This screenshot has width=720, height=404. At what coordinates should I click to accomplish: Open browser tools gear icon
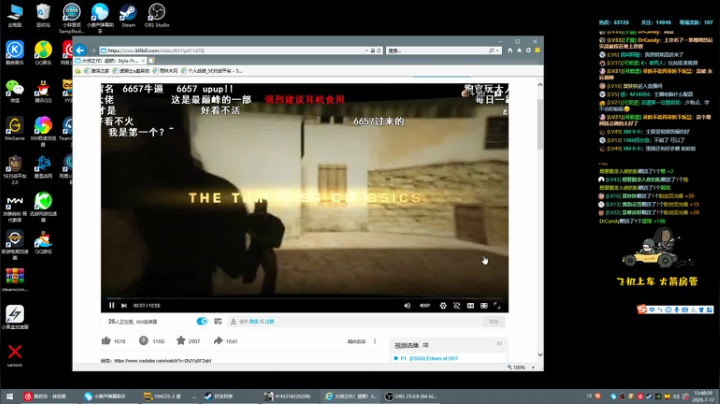[x=529, y=50]
